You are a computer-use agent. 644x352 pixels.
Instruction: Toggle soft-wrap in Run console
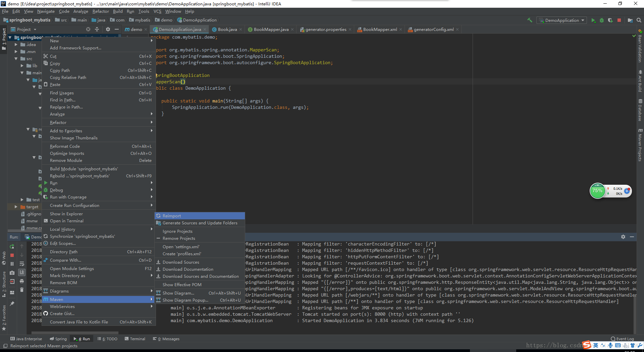click(22, 264)
